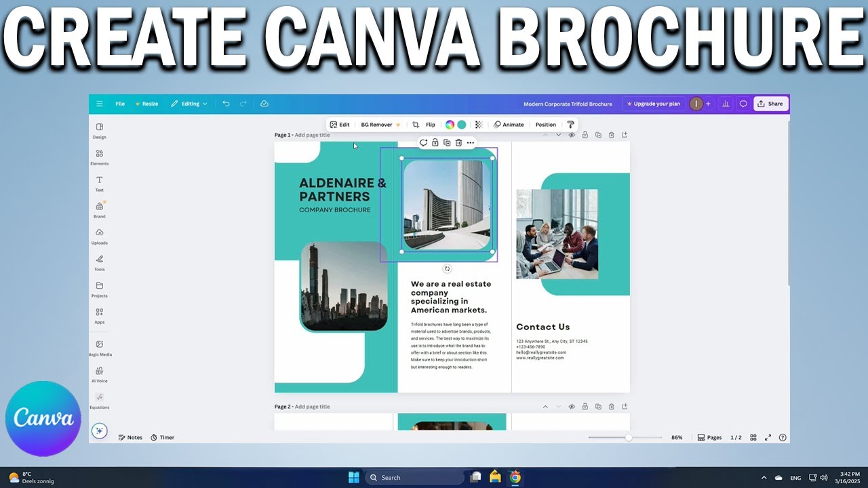
Task: Select the crop tool icon
Action: pos(416,125)
